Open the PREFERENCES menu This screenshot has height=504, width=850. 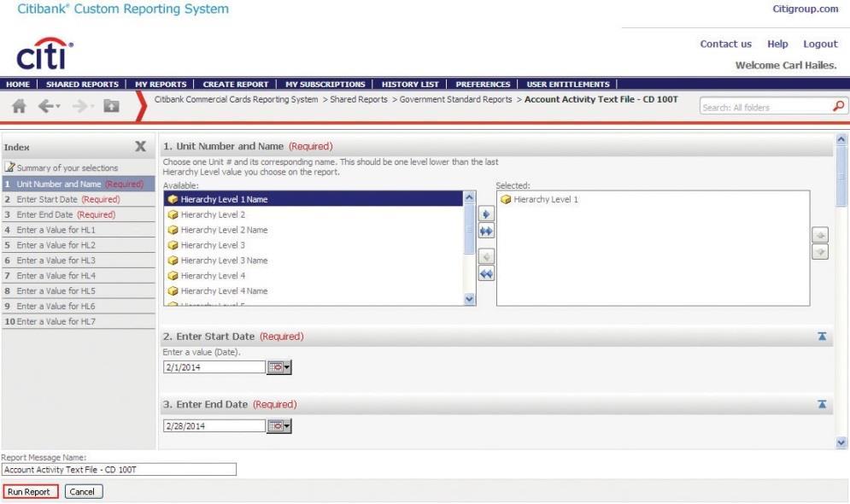coord(483,84)
